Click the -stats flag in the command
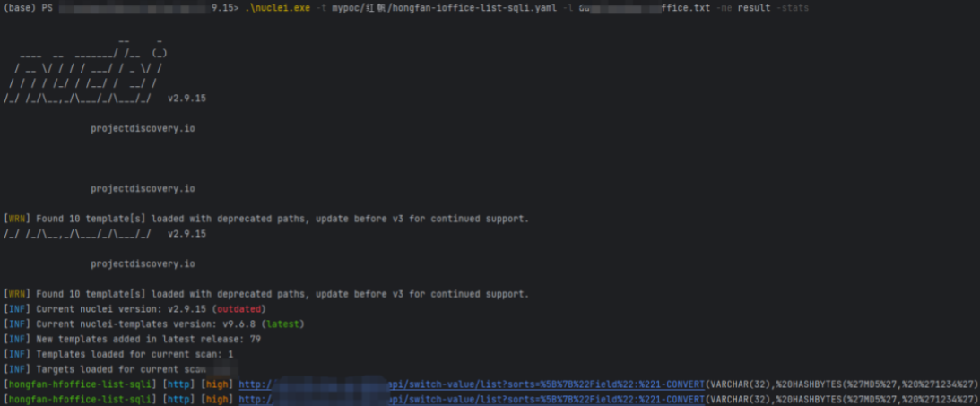This screenshot has width=980, height=406. click(x=793, y=9)
